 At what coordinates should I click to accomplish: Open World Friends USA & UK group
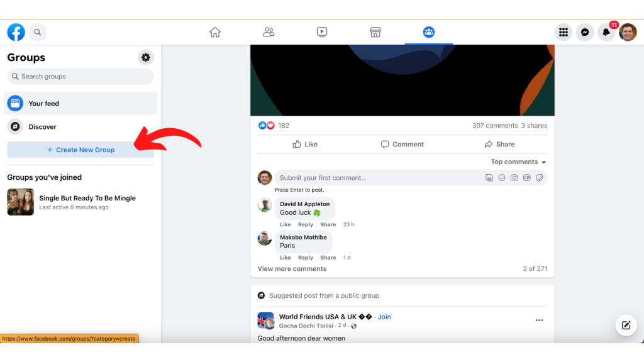click(x=325, y=317)
